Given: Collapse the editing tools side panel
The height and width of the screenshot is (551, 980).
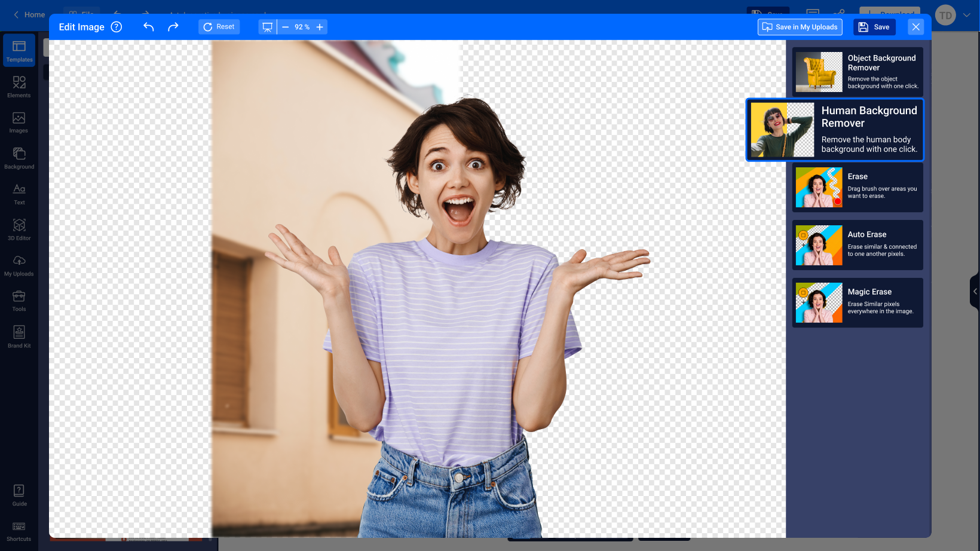Looking at the screenshot, I should [974, 292].
